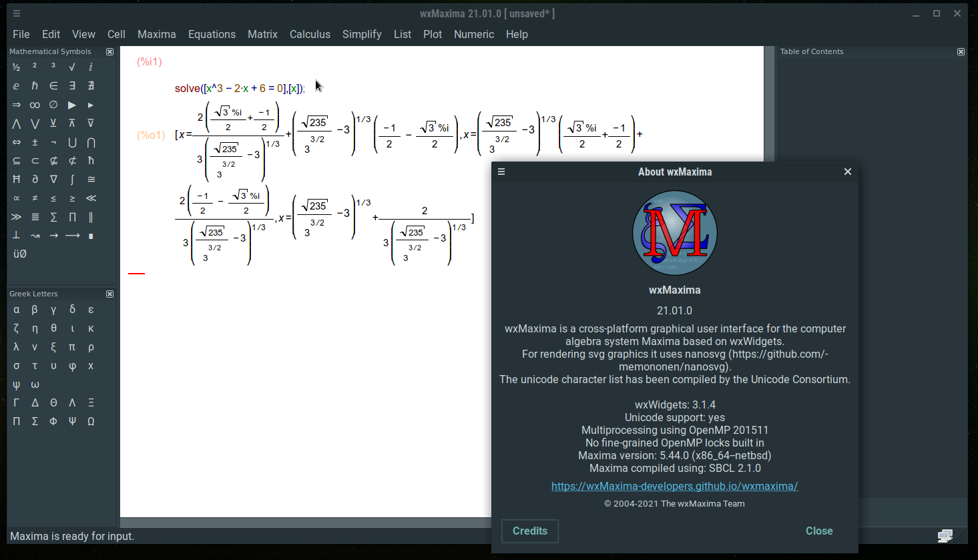Insert the integral sign symbol

point(72,180)
